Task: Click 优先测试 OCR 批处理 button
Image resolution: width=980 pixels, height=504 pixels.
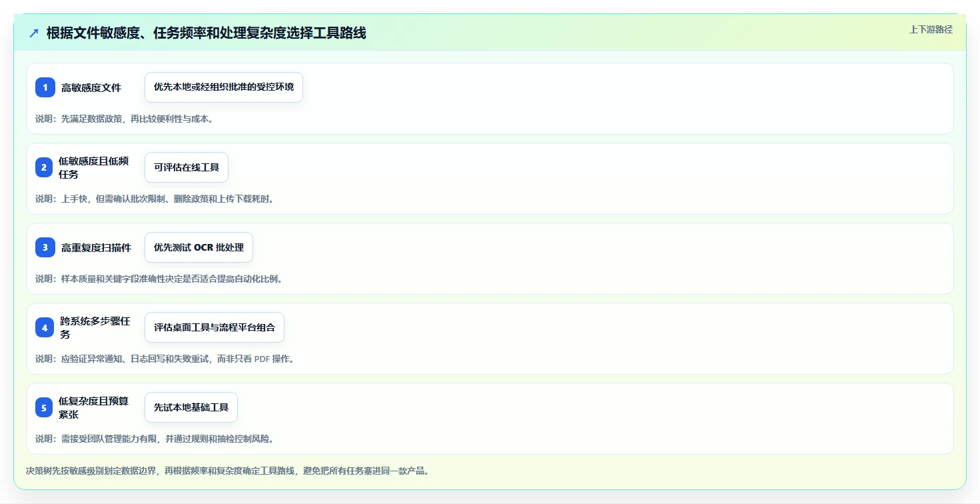Action: click(199, 247)
